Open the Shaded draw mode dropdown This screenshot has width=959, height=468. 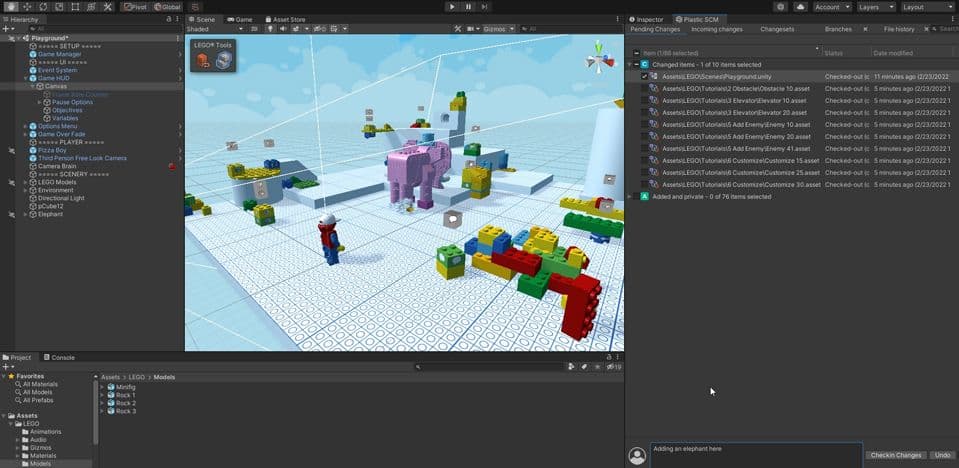[x=210, y=29]
